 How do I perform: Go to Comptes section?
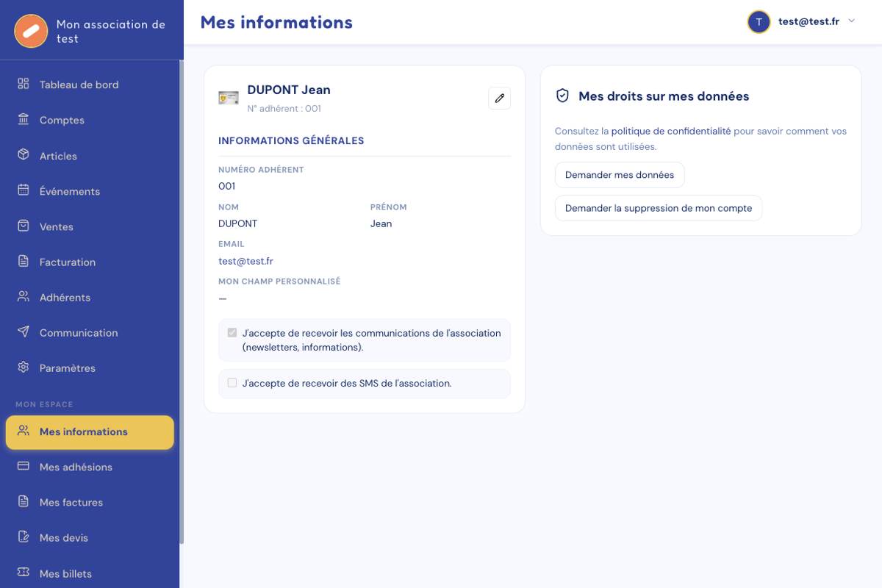[x=90, y=120]
